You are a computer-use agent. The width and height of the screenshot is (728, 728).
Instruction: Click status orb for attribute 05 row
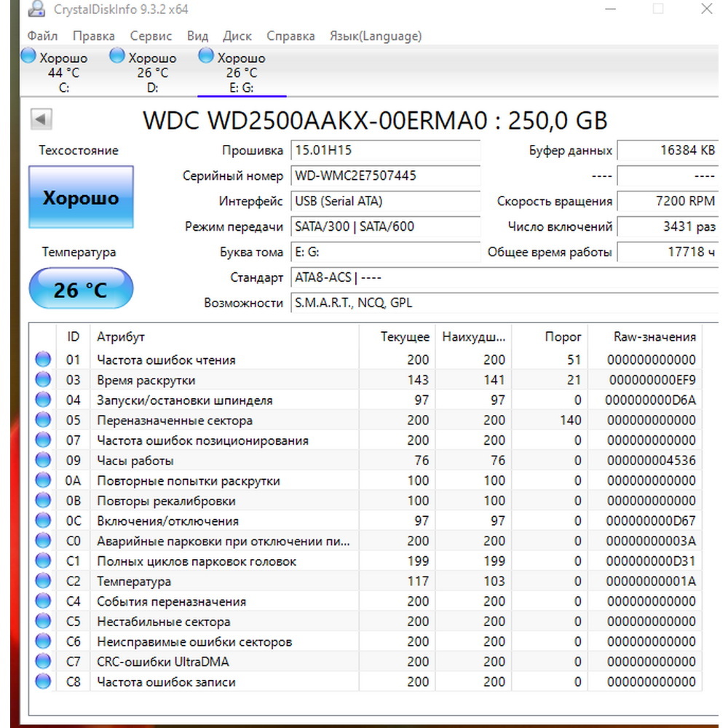tap(43, 420)
